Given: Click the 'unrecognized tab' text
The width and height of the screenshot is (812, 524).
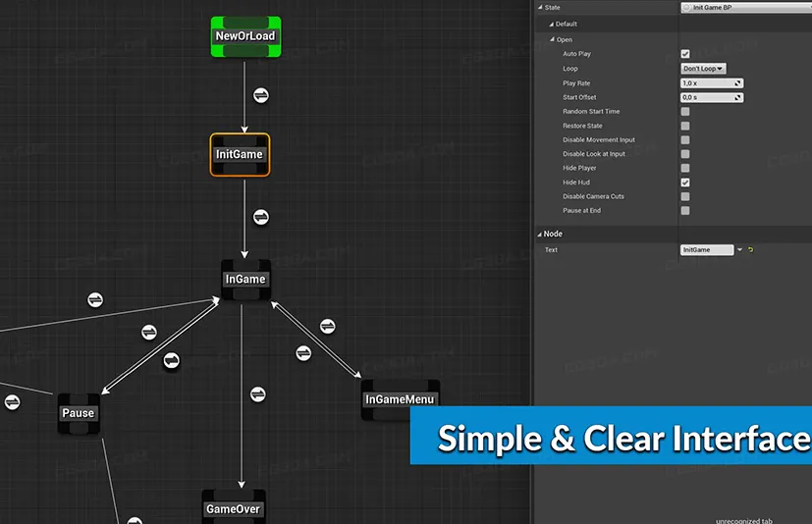Looking at the screenshot, I should (x=743, y=521).
